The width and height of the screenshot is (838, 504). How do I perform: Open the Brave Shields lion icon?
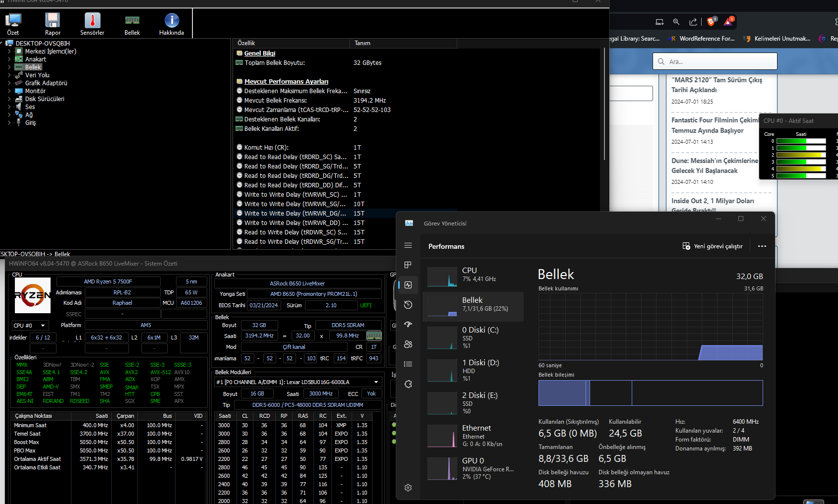tap(712, 21)
